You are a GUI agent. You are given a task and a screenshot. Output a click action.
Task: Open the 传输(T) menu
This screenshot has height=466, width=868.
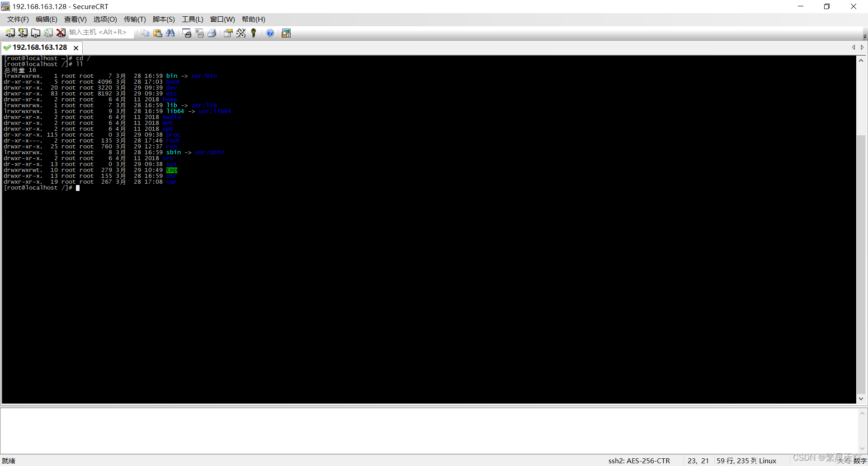tap(135, 19)
